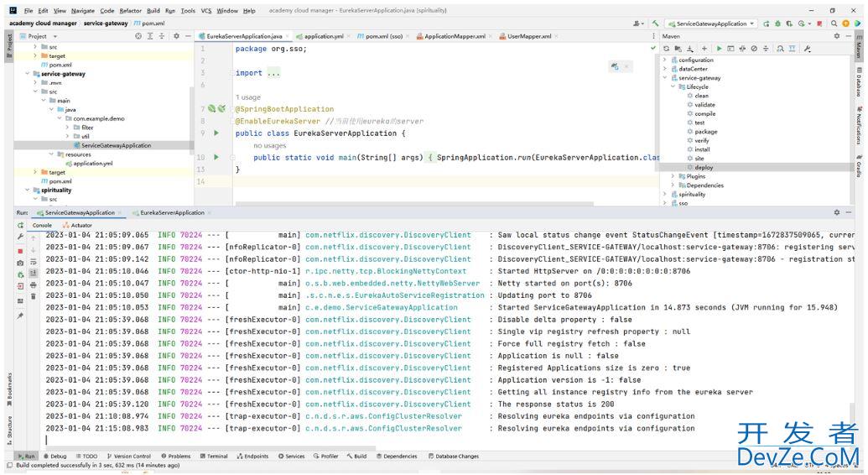The height and width of the screenshot is (475, 868).
Task: Rerun application icon in Run panel
Action: click(x=20, y=226)
